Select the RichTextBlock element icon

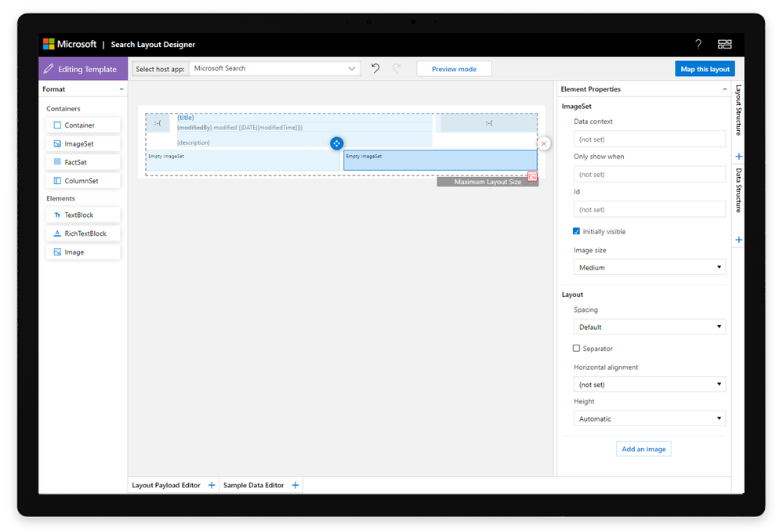point(57,233)
